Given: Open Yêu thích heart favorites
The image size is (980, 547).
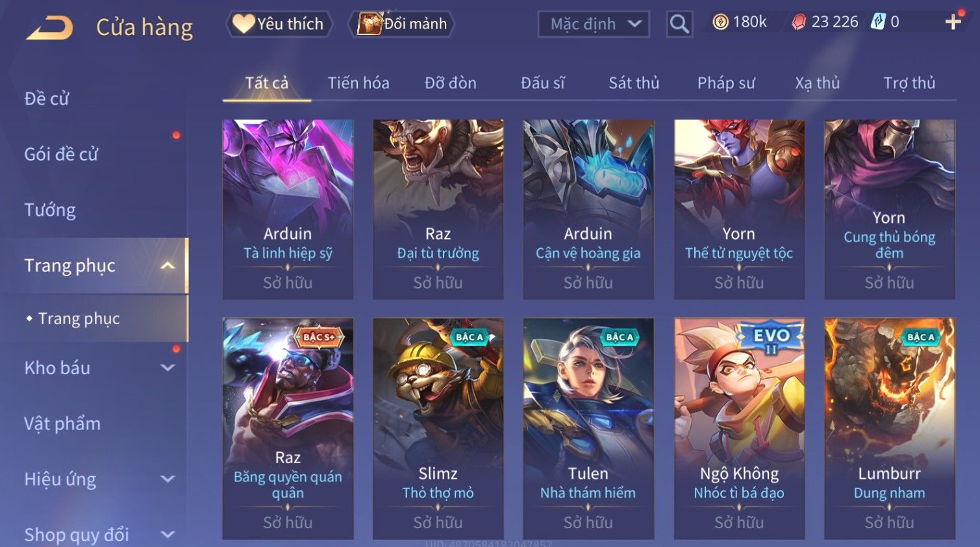Looking at the screenshot, I should [279, 24].
